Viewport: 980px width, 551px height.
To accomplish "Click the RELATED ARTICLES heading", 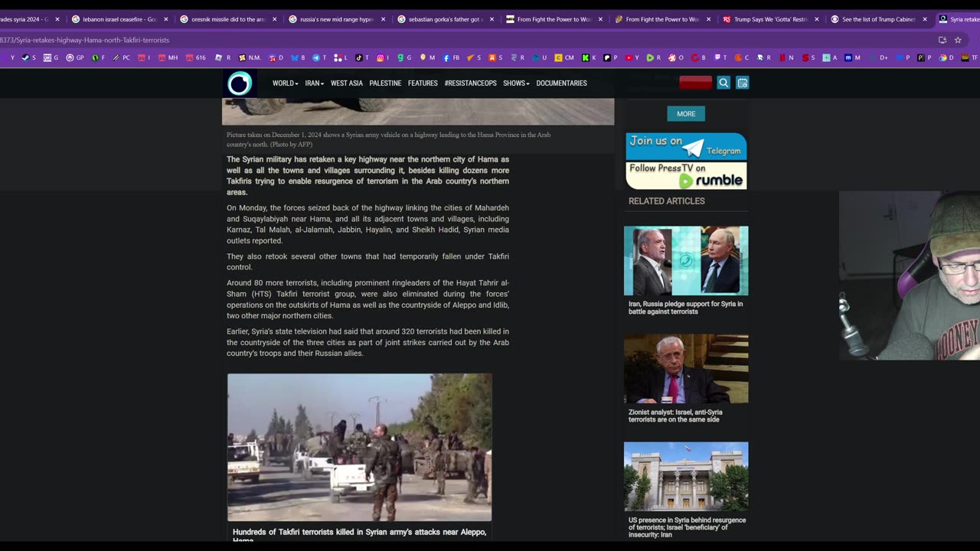I will pyautogui.click(x=667, y=201).
